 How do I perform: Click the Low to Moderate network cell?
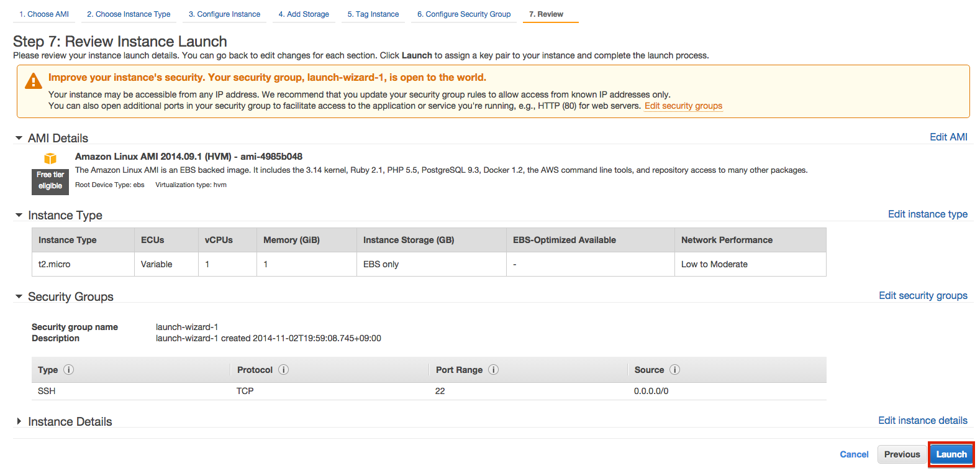(x=750, y=264)
